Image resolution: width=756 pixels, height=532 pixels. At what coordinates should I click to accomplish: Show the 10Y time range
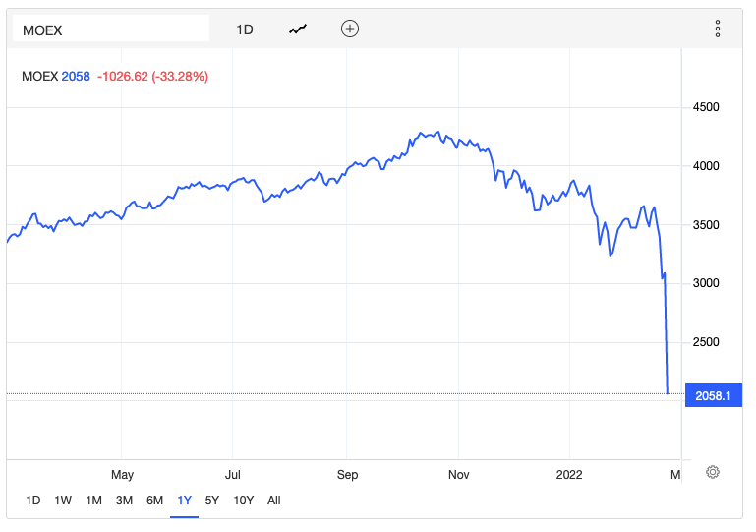point(243,500)
